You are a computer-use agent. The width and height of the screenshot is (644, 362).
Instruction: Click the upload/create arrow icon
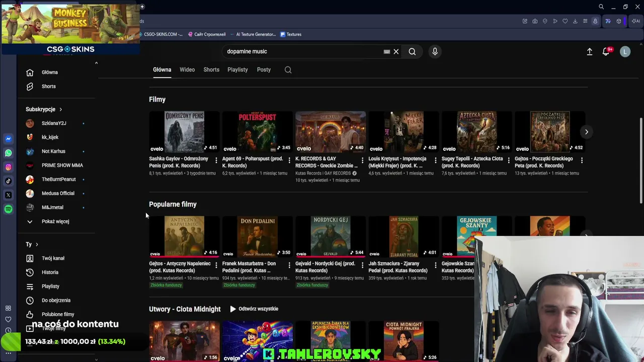coord(590,51)
